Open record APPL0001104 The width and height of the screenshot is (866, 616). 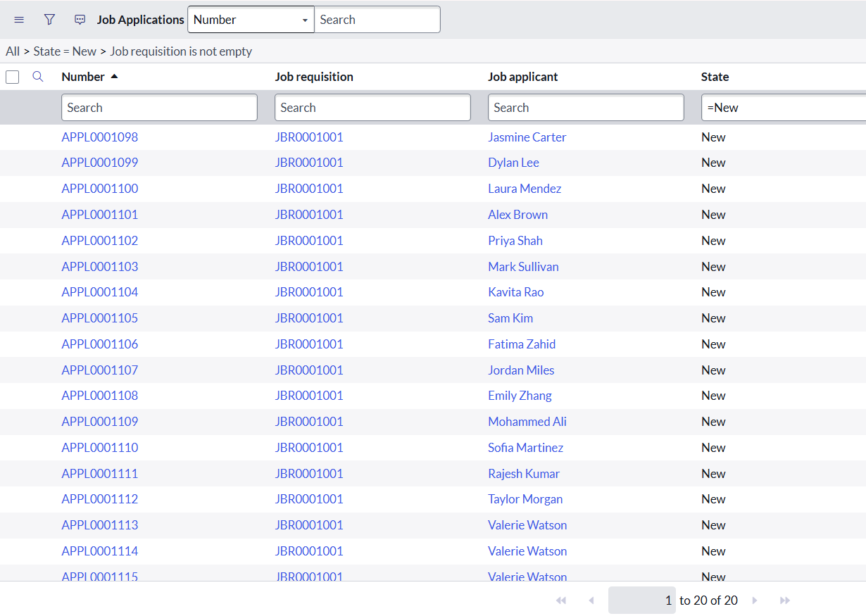point(100,292)
